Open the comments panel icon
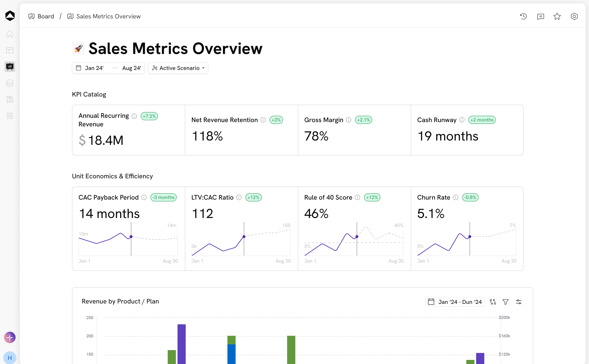The width and height of the screenshot is (589, 364). tap(540, 16)
